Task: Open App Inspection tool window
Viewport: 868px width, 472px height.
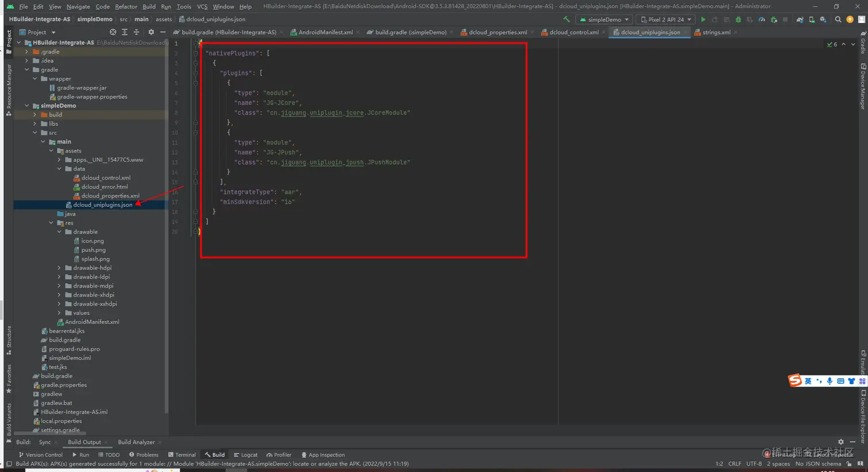Action: (323, 455)
